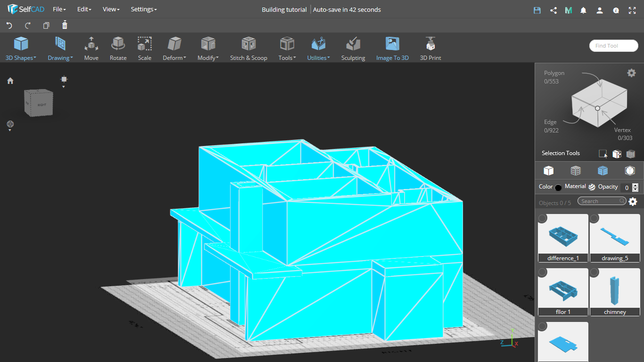Open the File menu
The image size is (644, 362).
59,9
